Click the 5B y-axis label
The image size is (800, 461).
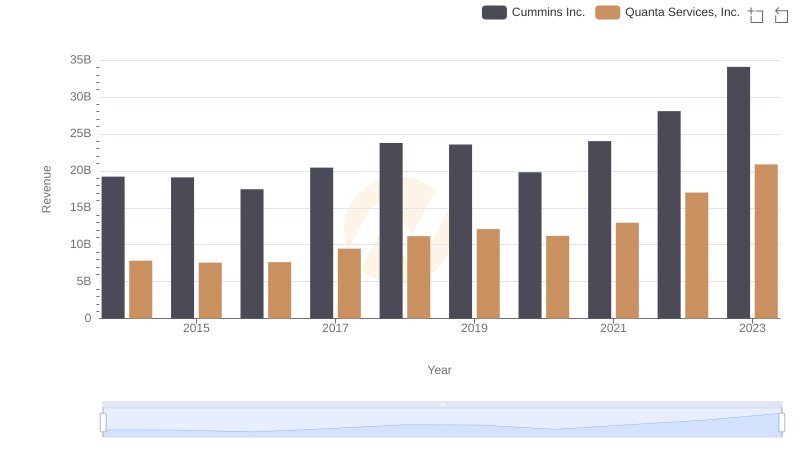click(x=84, y=281)
